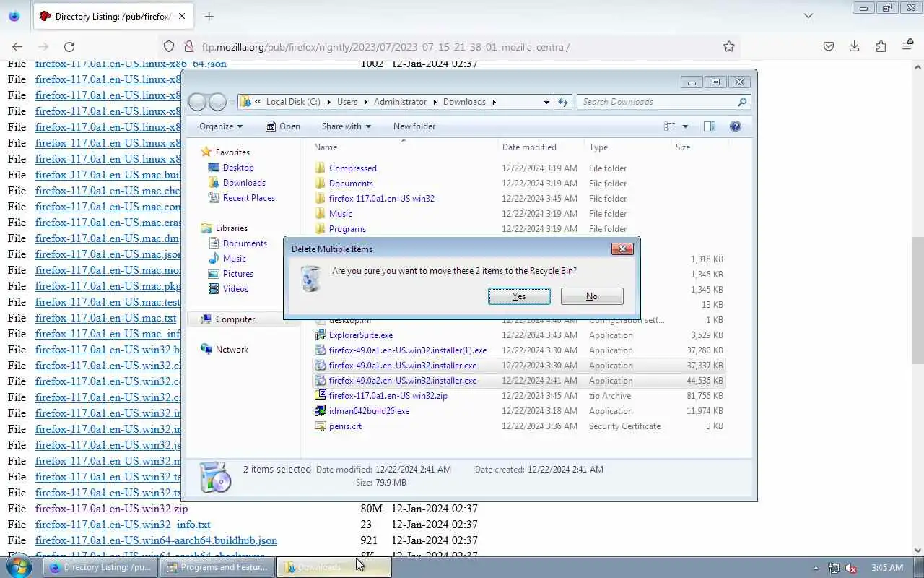Open Firefox extensions puzzle icon
The image size is (924, 578).
(x=881, y=46)
